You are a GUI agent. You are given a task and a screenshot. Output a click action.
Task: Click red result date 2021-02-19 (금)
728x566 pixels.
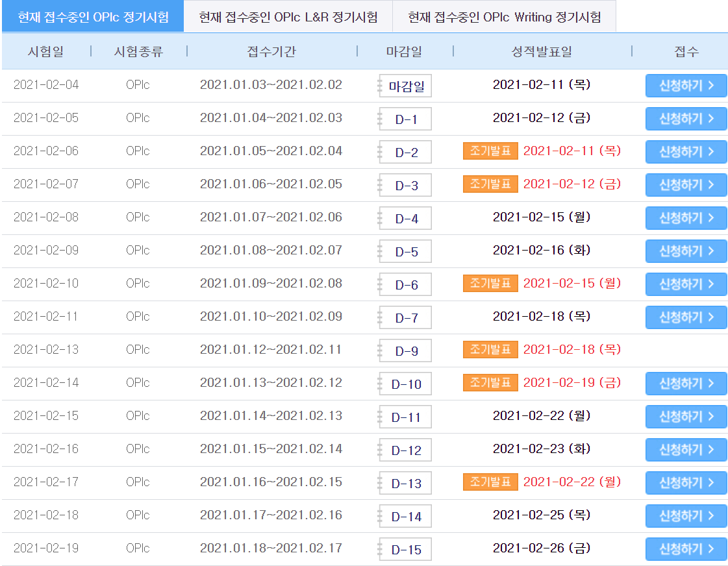pos(572,383)
